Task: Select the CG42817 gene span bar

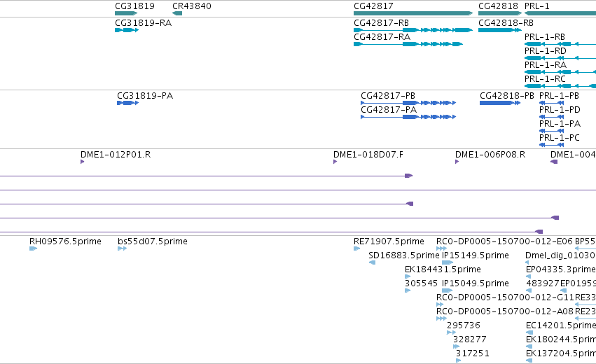Action: click(413, 13)
